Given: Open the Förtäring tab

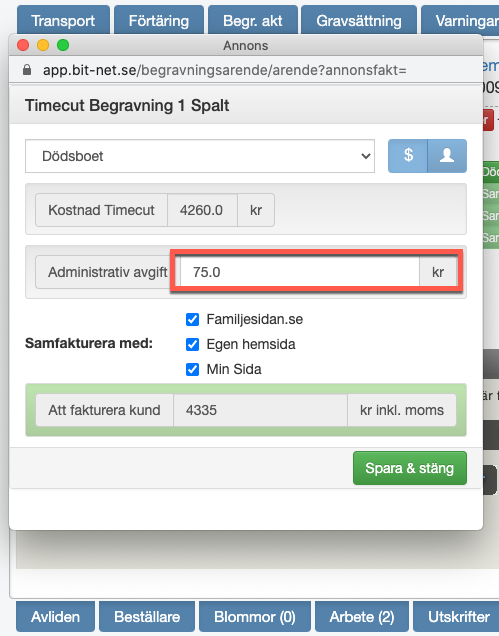Looking at the screenshot, I should click(x=159, y=20).
